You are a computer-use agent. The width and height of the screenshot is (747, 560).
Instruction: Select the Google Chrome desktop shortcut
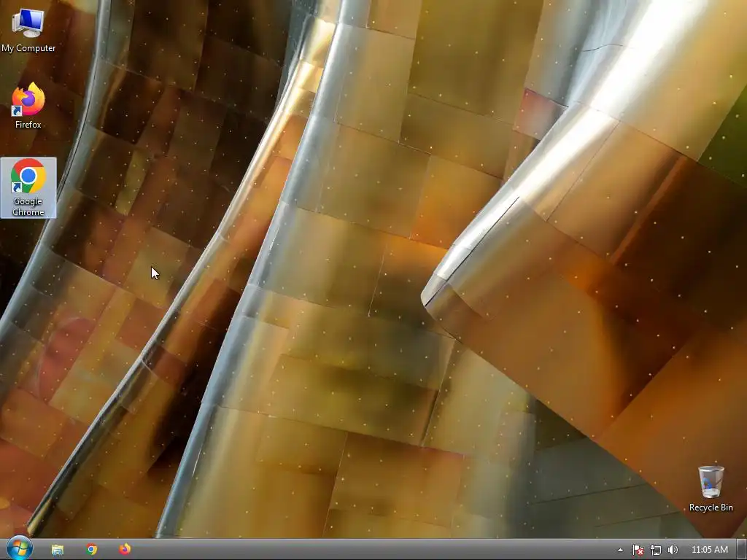click(x=28, y=187)
